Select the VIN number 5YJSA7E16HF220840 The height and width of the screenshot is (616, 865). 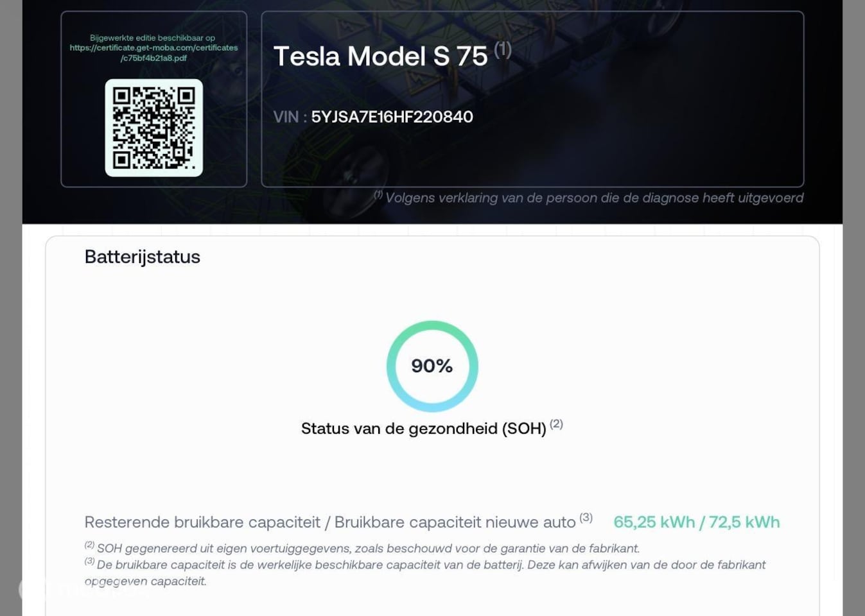392,117
